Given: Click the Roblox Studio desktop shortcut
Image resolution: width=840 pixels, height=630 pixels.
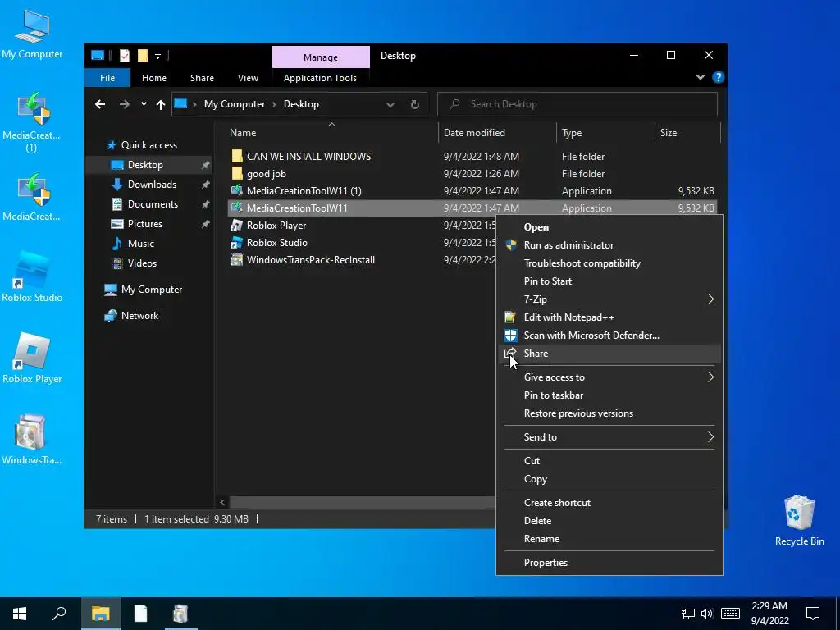Looking at the screenshot, I should (32, 277).
